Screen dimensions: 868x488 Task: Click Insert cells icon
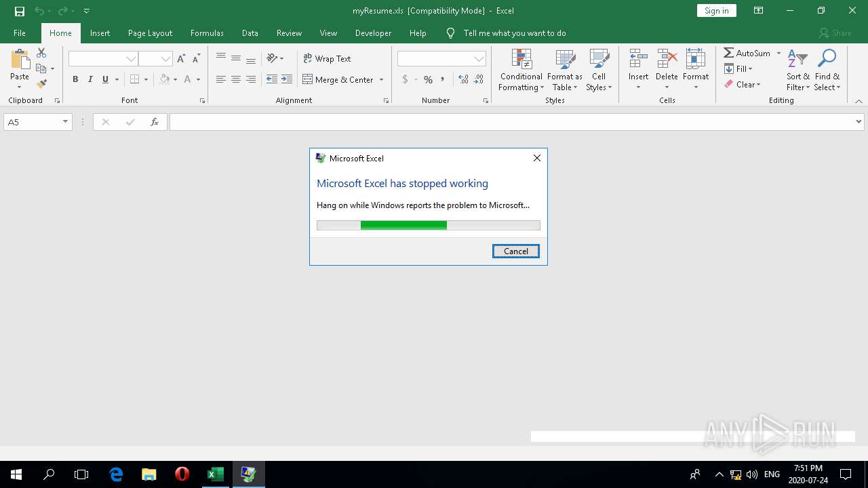638,60
